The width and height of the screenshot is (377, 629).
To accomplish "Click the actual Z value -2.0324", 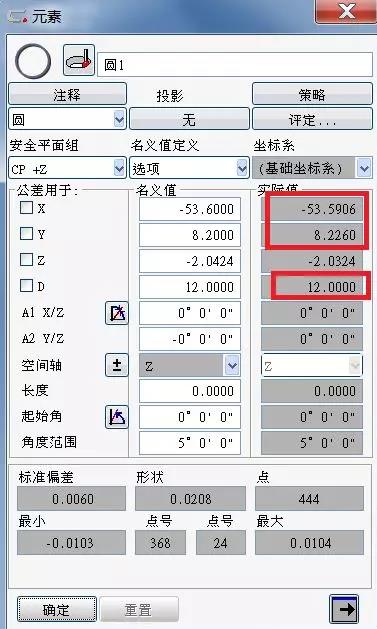I will point(312,261).
